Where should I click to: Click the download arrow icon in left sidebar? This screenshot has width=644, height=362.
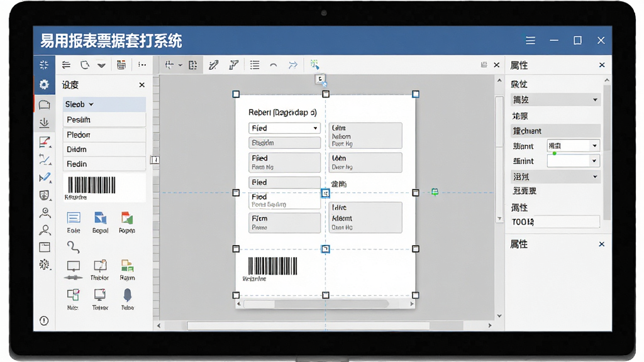click(x=45, y=123)
